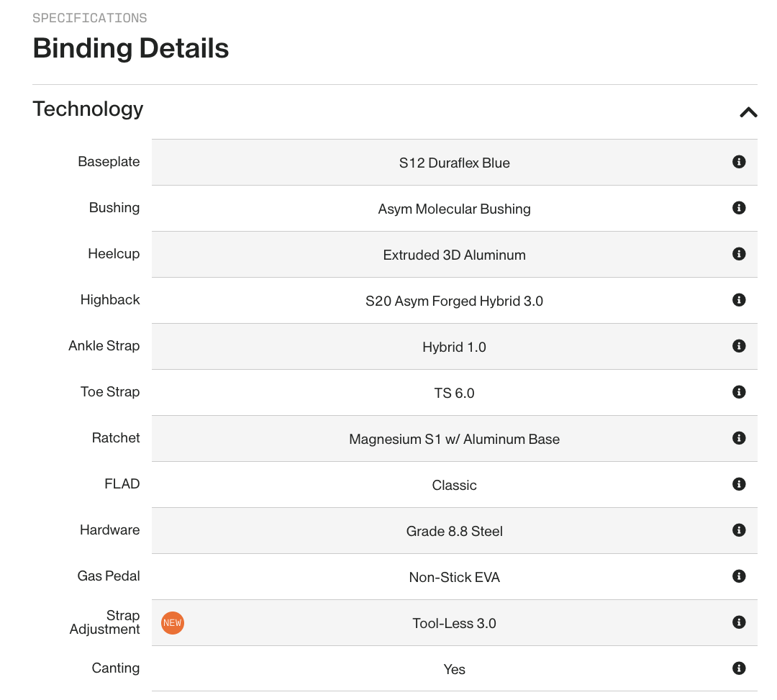Click Strap Adjustment info icon
777x700 pixels.
click(x=738, y=622)
